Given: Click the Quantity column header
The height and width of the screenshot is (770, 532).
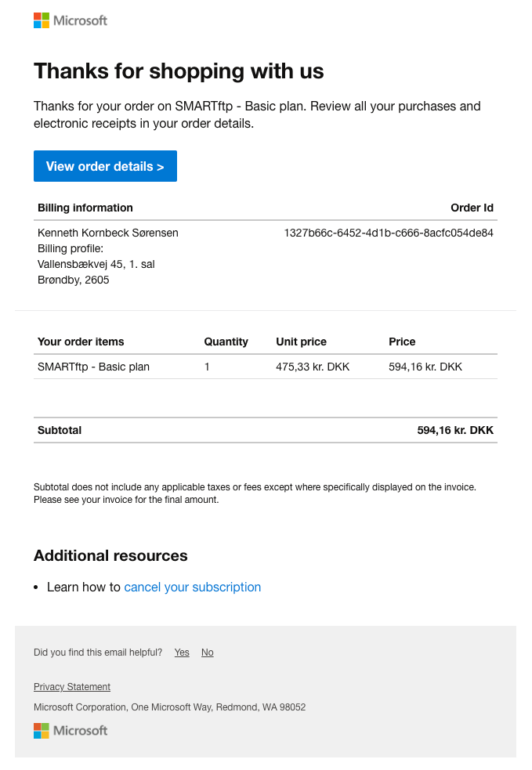Looking at the screenshot, I should (x=226, y=342).
